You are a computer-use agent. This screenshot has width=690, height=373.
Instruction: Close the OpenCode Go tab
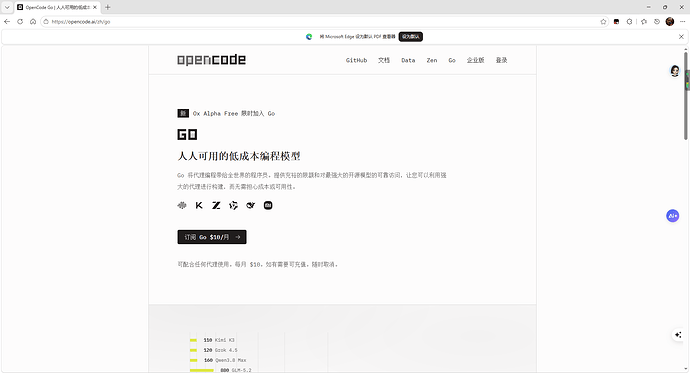[x=95, y=7]
